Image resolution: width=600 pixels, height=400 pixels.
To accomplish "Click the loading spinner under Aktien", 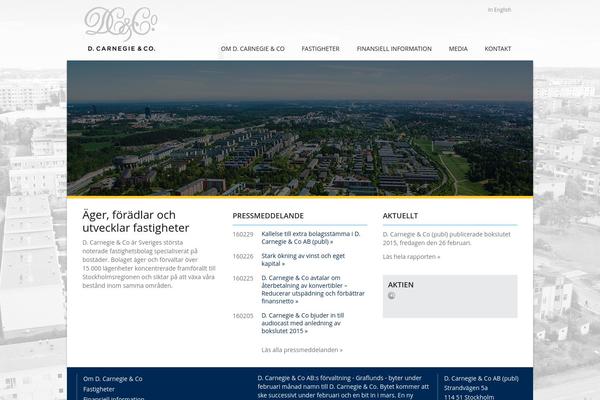I will click(x=391, y=296).
